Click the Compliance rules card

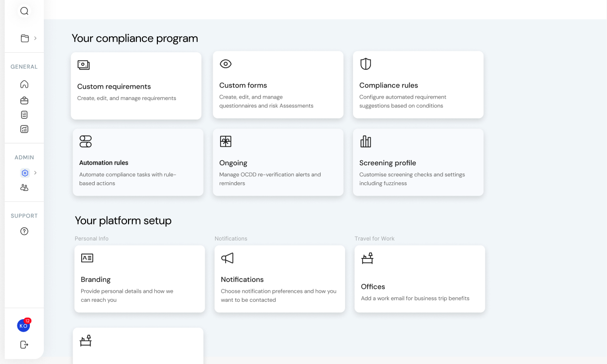click(x=418, y=85)
